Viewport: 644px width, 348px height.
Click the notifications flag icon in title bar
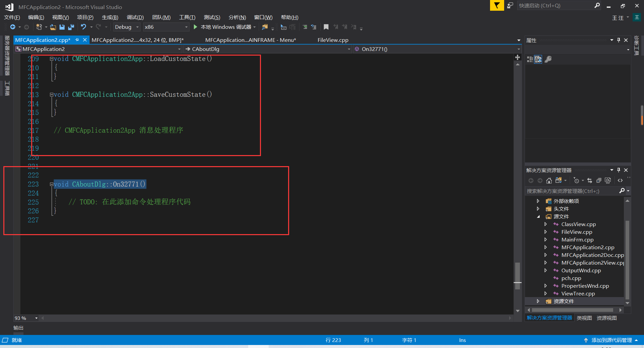[497, 5]
